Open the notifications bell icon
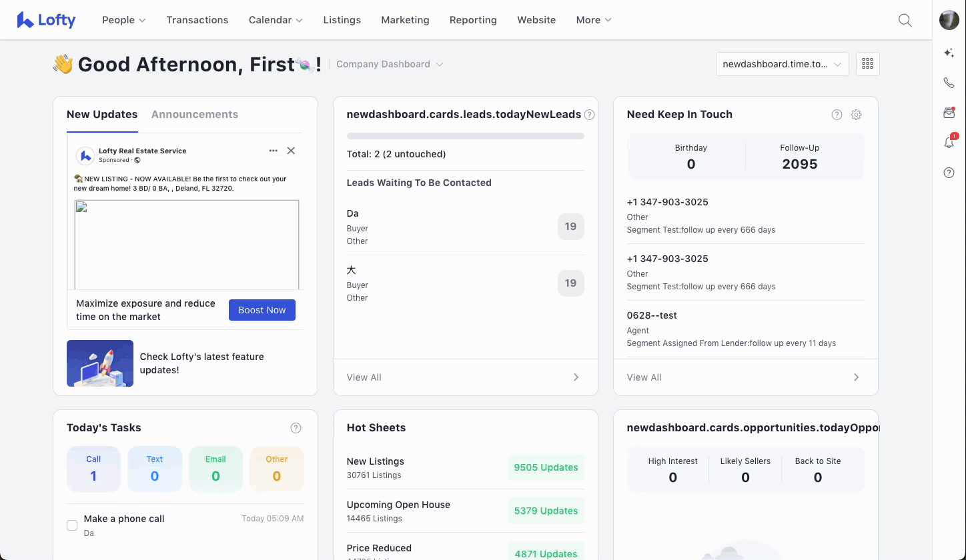 coord(949,143)
